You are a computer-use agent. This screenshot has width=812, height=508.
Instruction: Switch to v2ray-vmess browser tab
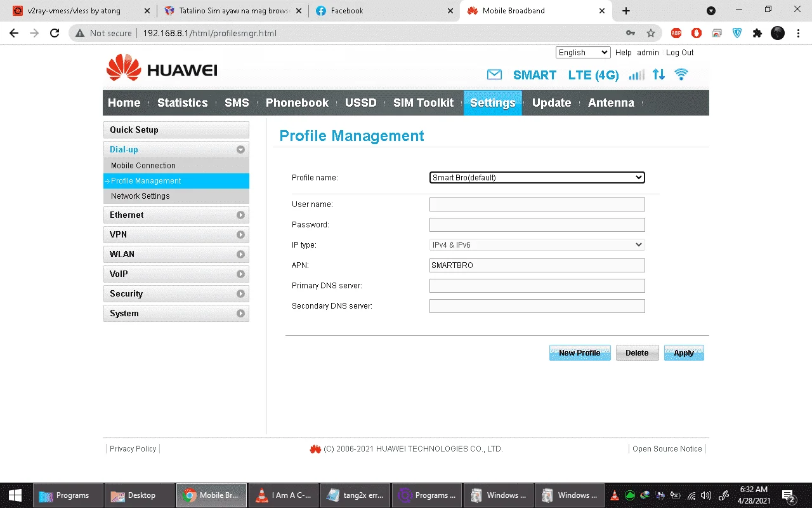81,11
